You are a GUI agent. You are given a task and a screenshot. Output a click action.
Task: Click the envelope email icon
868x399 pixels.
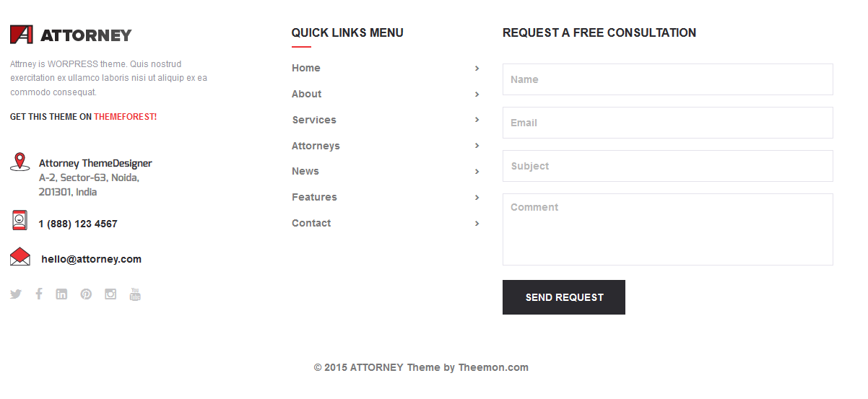pos(20,257)
